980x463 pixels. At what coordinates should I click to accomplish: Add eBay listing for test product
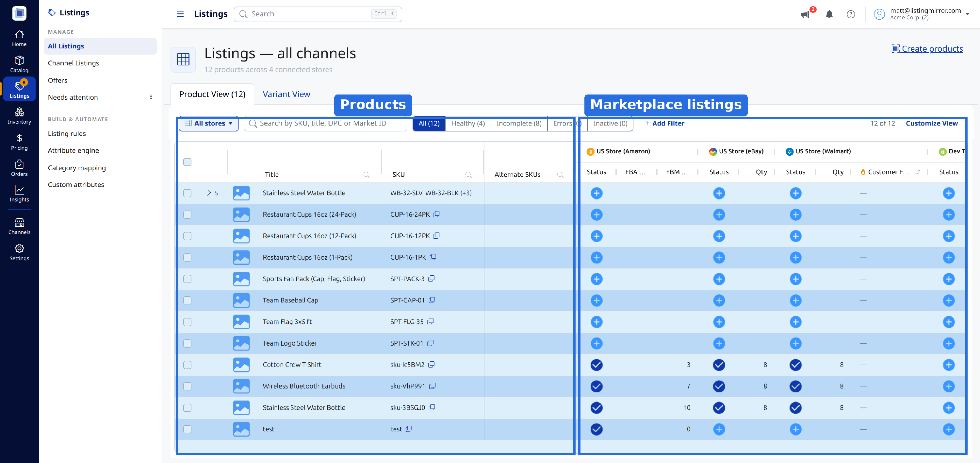click(x=719, y=429)
